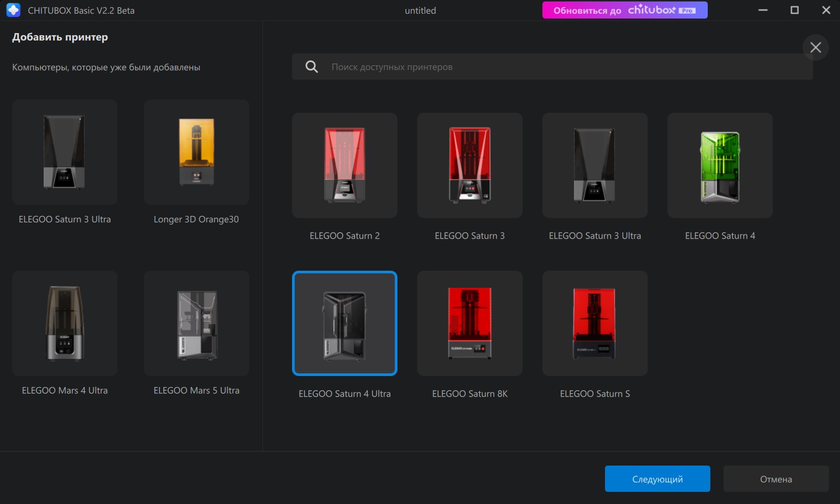Select the added ELEGOO Mars 4 Ultra printer
Screen dimensions: 840x504
[64, 323]
